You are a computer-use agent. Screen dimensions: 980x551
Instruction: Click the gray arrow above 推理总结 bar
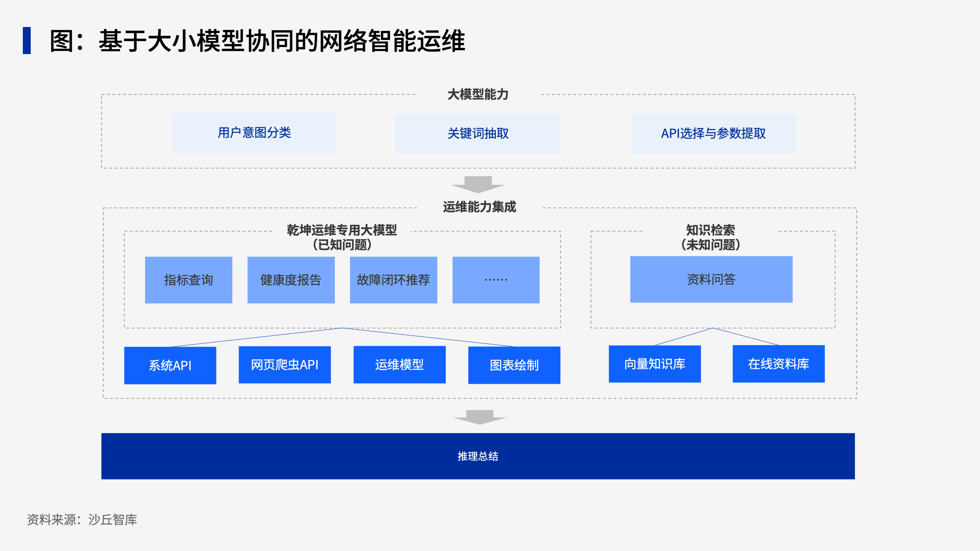(479, 417)
